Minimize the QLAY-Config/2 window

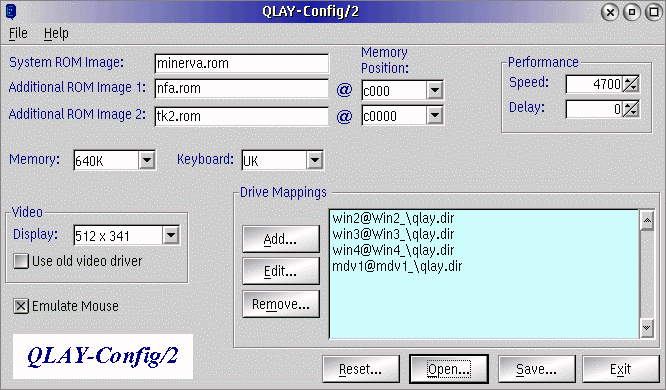(632, 12)
